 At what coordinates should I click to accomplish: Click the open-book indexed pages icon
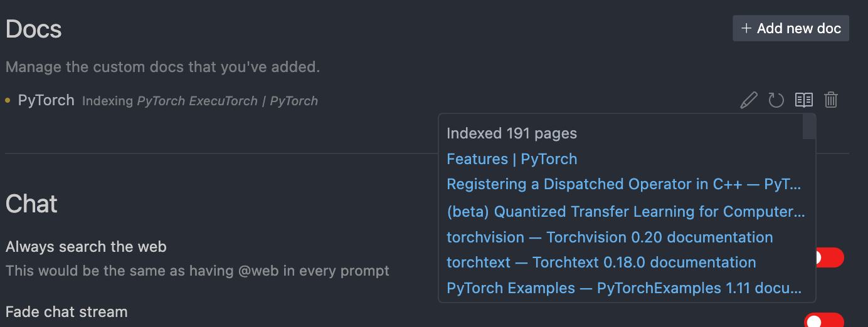click(804, 100)
